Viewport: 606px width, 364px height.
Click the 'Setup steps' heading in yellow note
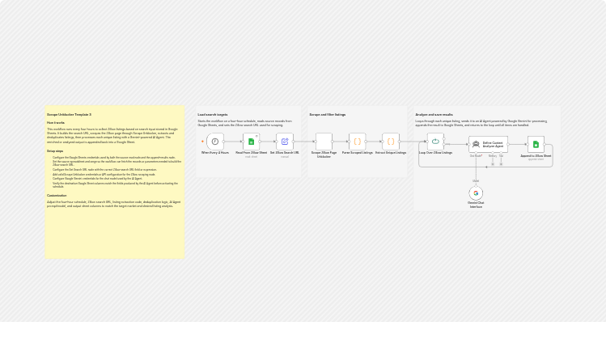point(55,151)
